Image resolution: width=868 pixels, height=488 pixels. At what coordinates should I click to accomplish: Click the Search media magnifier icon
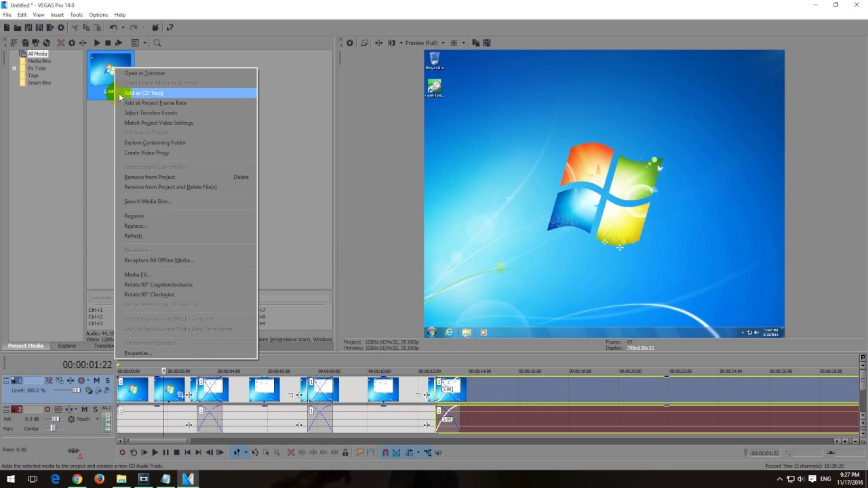(157, 43)
